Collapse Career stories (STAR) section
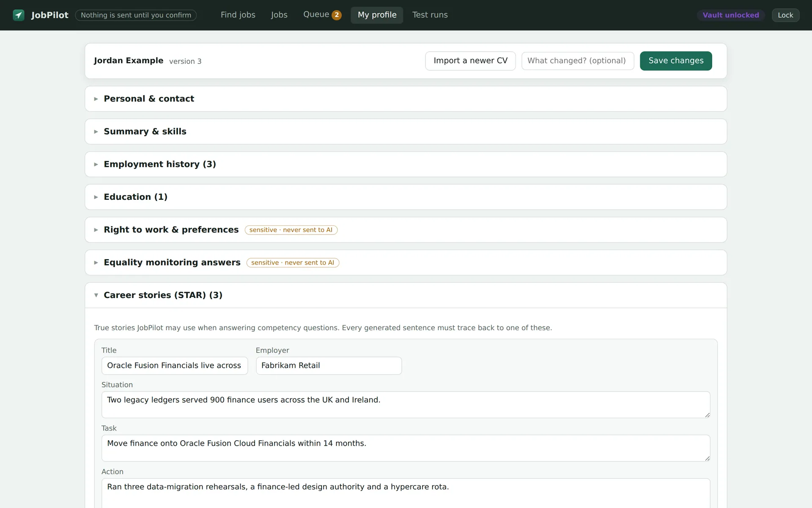Screen dimensions: 812x508 point(406,295)
